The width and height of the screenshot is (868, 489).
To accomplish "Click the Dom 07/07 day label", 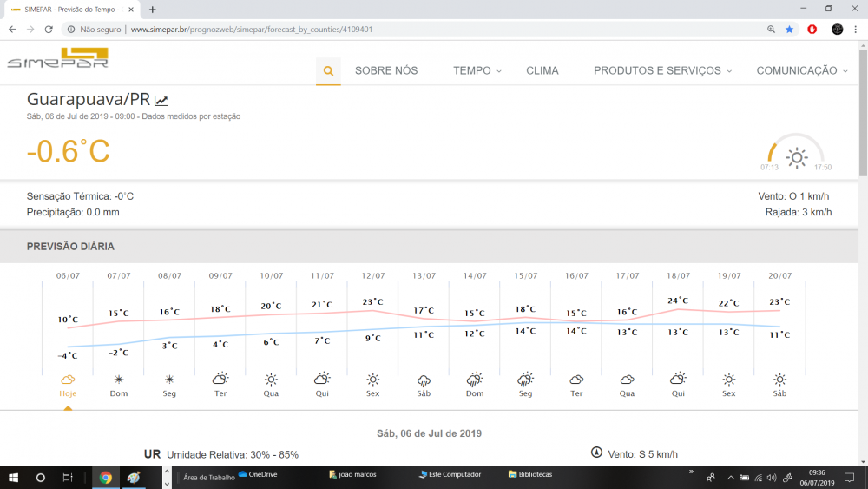I will click(119, 393).
